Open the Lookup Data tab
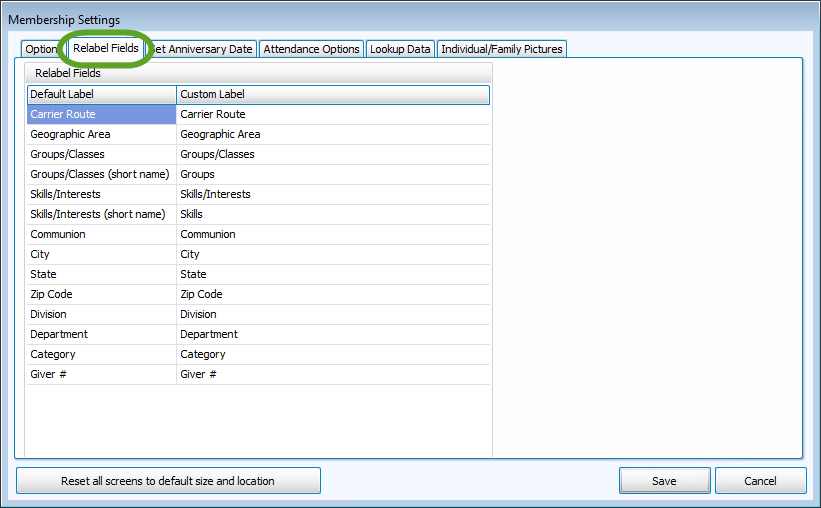This screenshot has width=821, height=508. tap(400, 49)
